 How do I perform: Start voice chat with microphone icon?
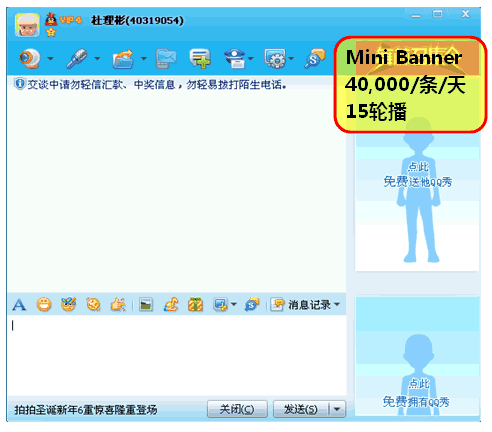click(76, 59)
